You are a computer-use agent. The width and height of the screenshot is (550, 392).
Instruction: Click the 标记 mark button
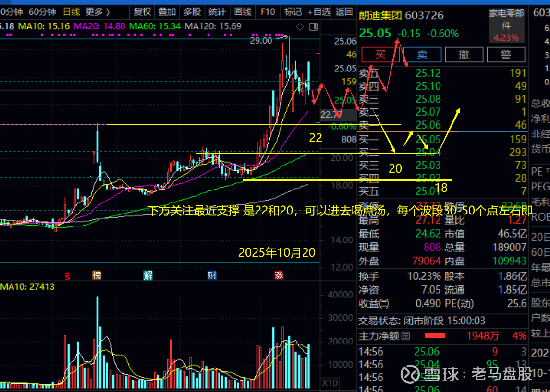point(293,12)
